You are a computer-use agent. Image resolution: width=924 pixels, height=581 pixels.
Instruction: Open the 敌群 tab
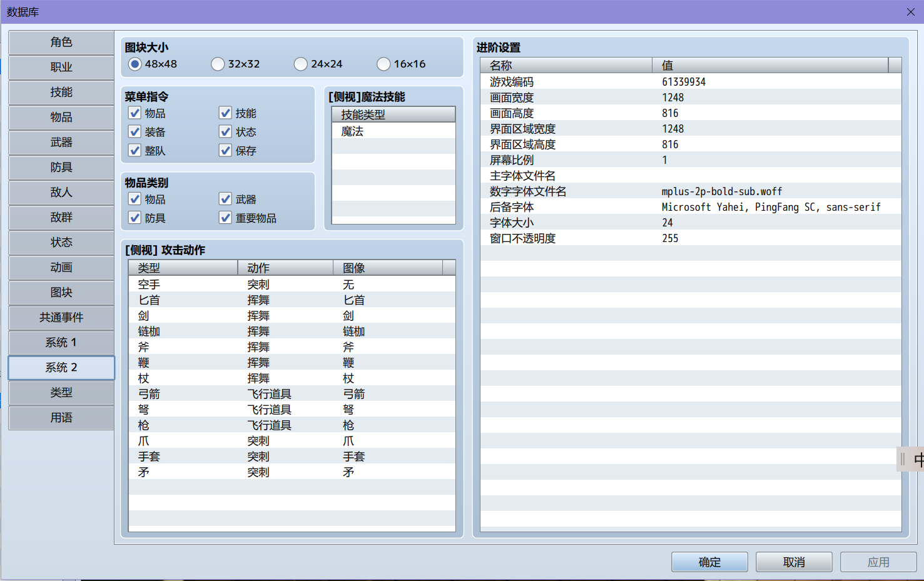pos(61,218)
